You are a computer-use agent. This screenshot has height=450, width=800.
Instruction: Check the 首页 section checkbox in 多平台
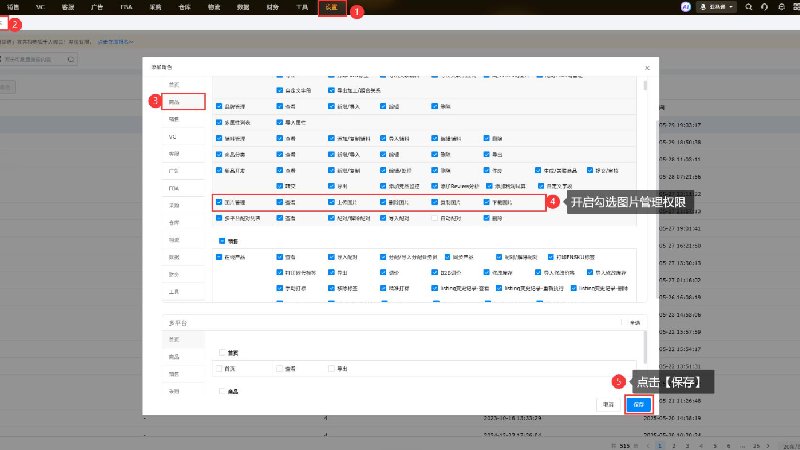click(x=222, y=353)
